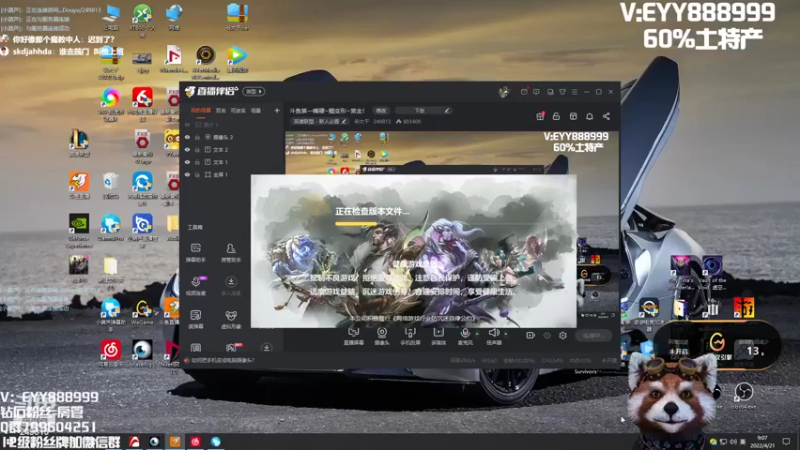
Task: Hide the 文本 1 layer via eye icon
Action: 187,162
